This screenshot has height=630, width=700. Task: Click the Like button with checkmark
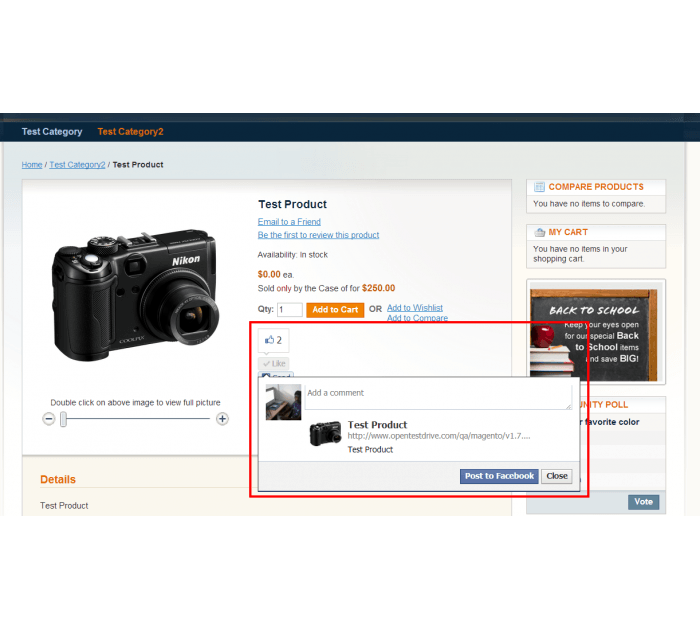tap(274, 363)
